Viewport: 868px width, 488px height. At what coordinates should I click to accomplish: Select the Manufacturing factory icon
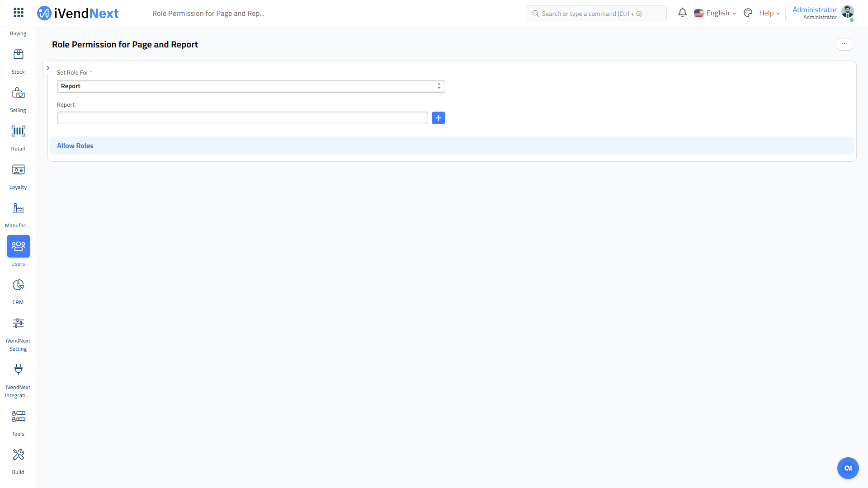(x=18, y=208)
